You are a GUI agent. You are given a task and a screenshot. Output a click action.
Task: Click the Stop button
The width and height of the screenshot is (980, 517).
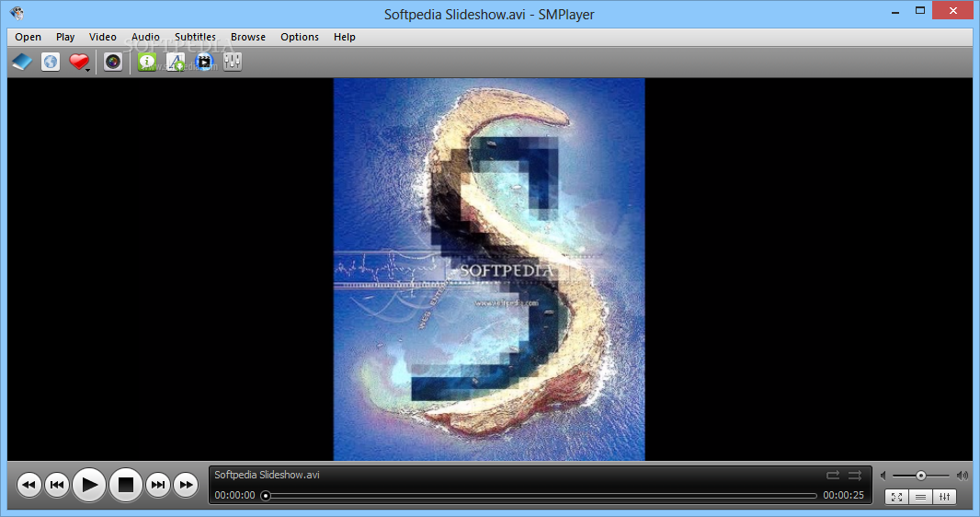pos(126,485)
